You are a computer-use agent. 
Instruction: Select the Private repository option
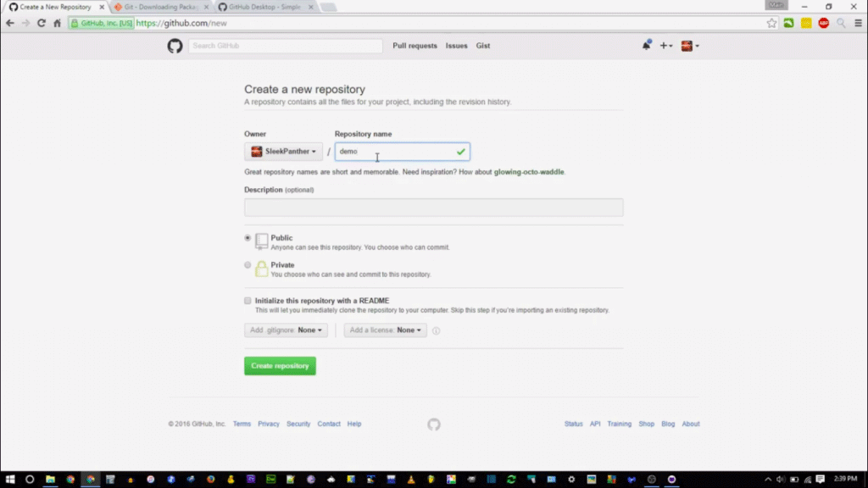click(248, 264)
